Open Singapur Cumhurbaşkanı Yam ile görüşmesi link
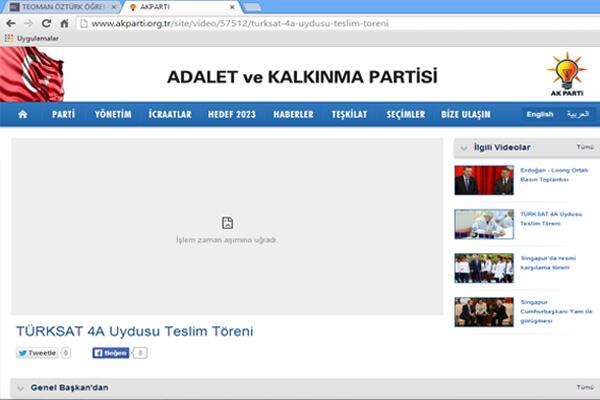Screen dimensions: 600x400 556,311
